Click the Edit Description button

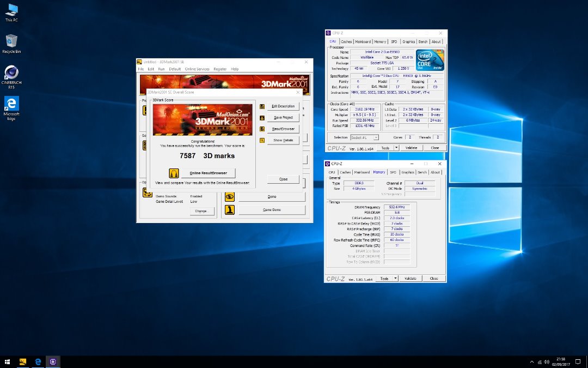coord(283,106)
